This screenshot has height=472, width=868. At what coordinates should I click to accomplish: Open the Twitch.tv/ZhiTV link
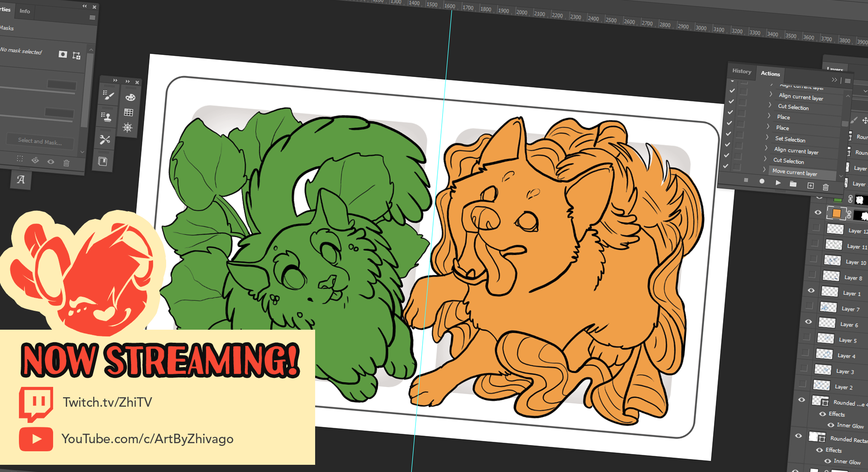pos(108,402)
